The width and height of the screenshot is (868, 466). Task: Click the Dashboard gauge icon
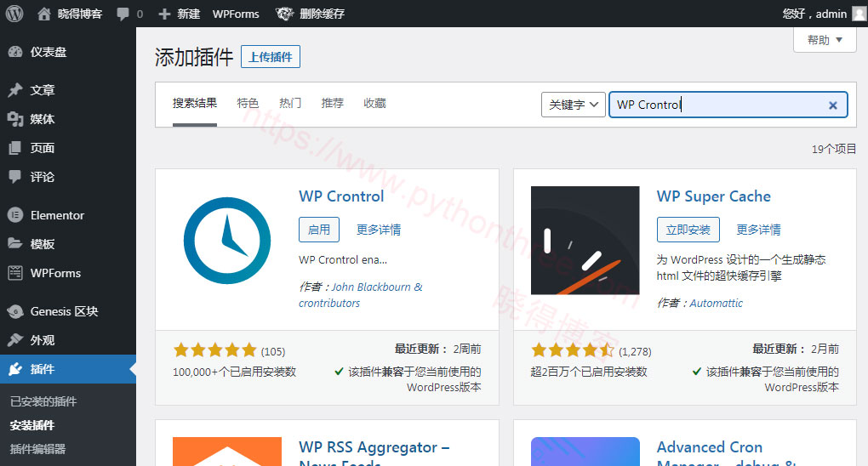[x=15, y=52]
